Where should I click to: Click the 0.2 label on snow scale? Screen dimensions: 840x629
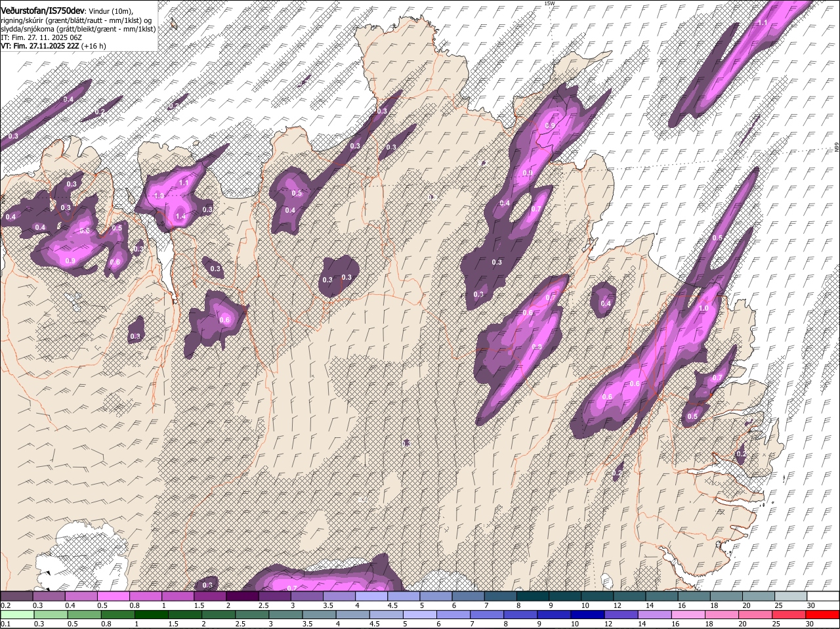[x=5, y=605]
